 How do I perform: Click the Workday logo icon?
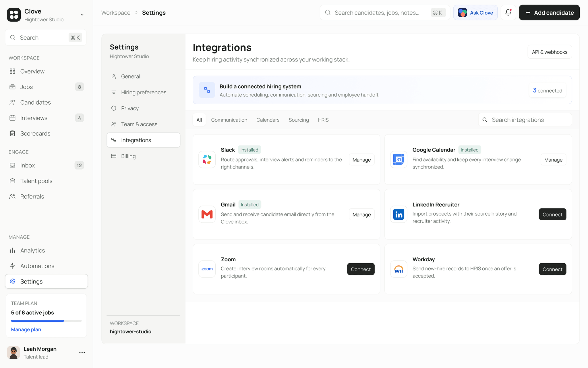399,269
